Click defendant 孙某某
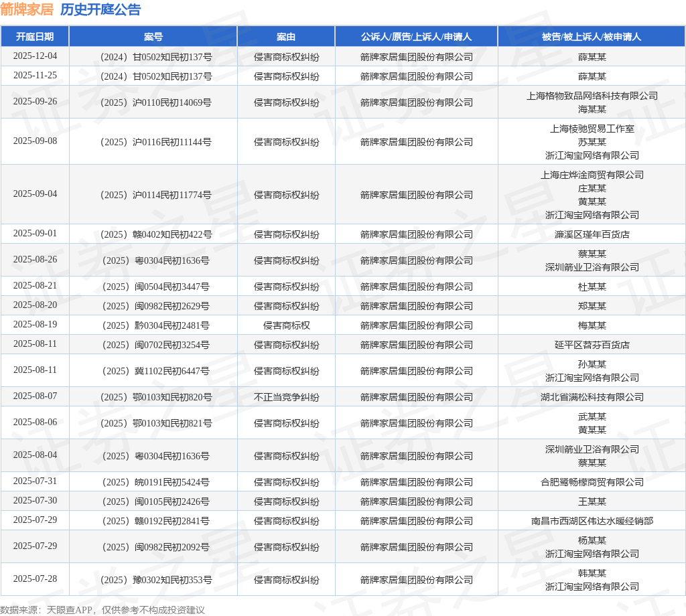The height and width of the screenshot is (616, 686). (592, 364)
